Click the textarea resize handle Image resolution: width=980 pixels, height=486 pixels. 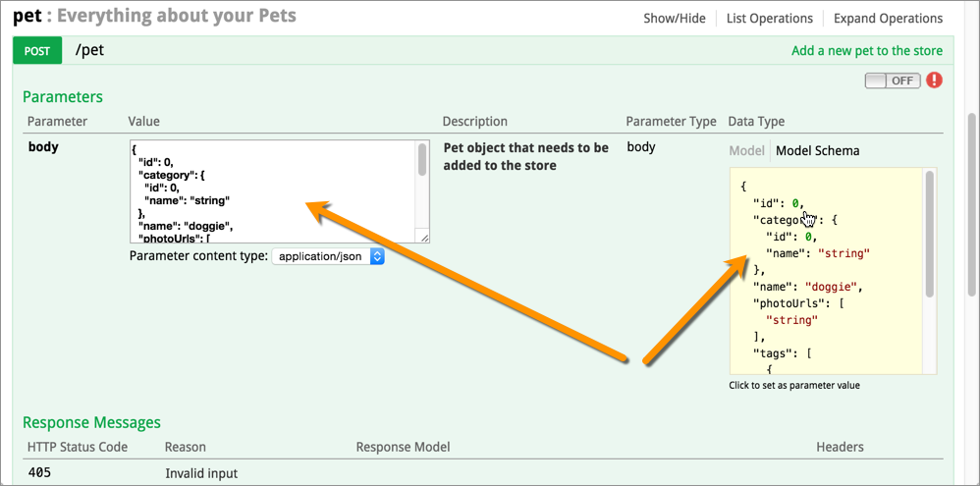pos(424,237)
